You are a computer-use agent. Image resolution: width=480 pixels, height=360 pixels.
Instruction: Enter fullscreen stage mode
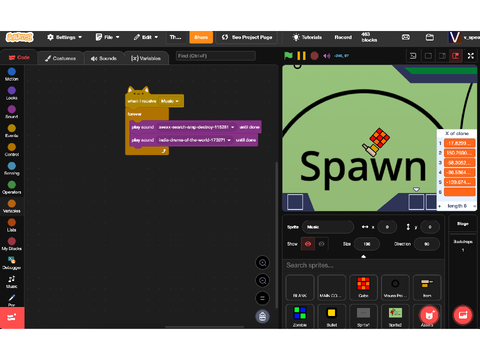click(471, 56)
